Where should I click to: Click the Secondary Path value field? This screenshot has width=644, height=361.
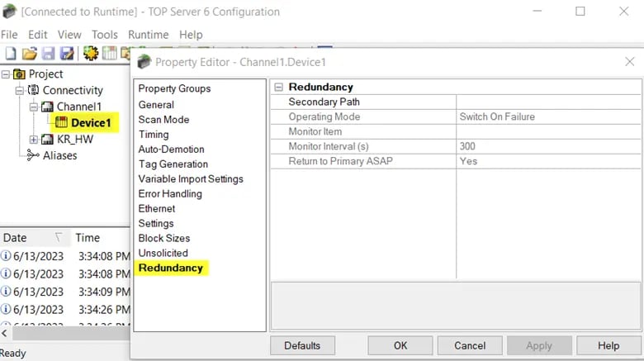tap(548, 102)
